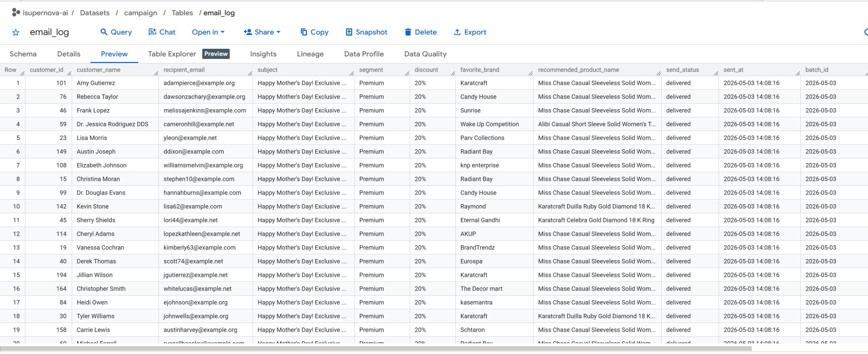The width and height of the screenshot is (868, 354).
Task: Click the favorite_brand column resize handle
Action: pyautogui.click(x=531, y=73)
